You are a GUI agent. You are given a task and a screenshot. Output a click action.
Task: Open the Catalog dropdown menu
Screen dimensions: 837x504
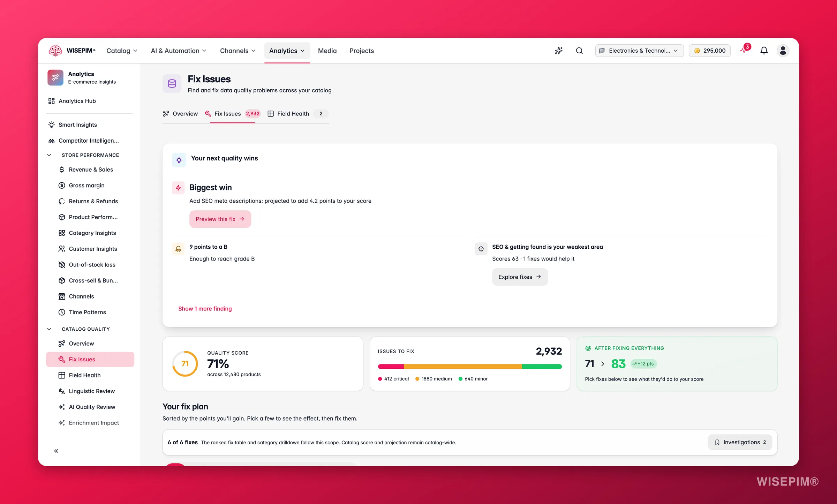[122, 51]
